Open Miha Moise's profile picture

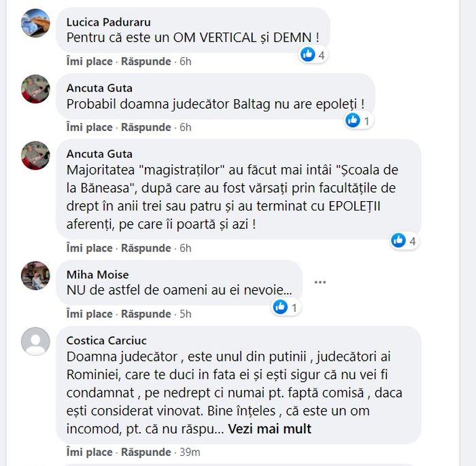point(35,276)
